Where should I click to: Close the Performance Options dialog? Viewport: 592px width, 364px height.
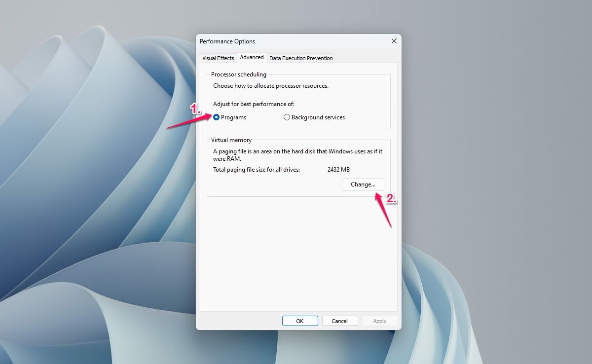tap(394, 41)
